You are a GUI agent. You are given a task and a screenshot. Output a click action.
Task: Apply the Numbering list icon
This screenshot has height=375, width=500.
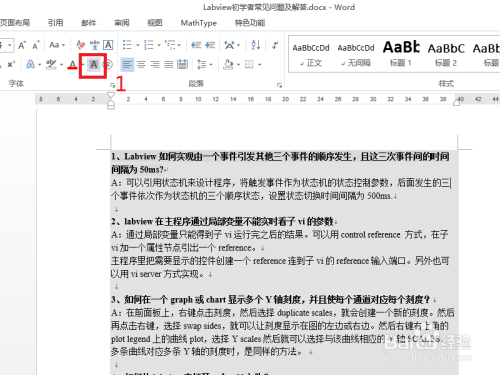click(148, 45)
